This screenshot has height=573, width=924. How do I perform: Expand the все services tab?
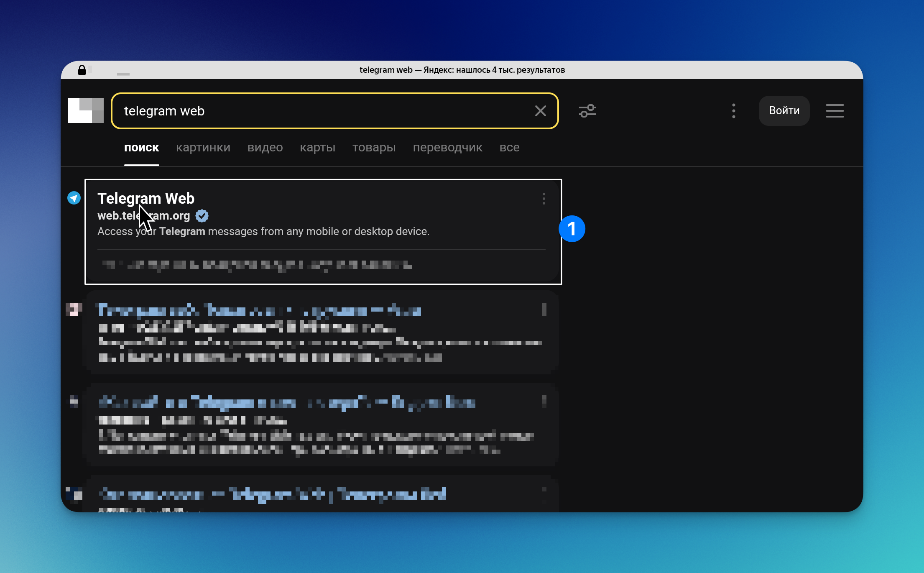[x=509, y=148]
